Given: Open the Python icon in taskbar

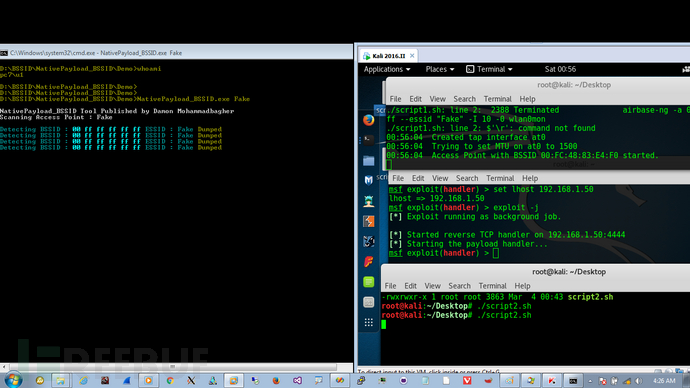Looking at the screenshot, I should click(x=361, y=381).
